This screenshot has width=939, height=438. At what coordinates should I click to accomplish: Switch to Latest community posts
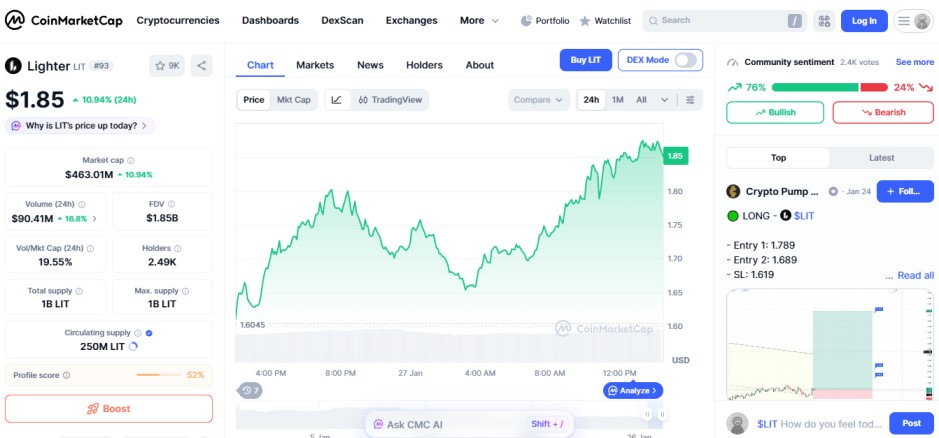882,158
